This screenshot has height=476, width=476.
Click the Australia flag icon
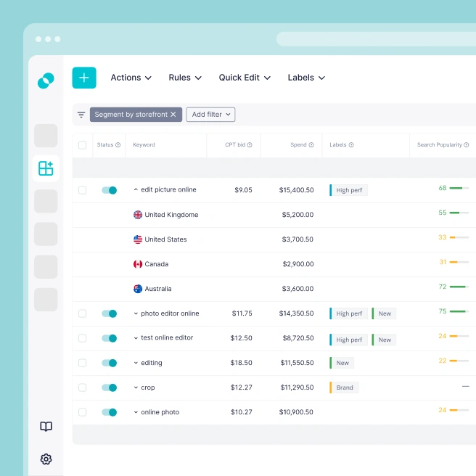(x=138, y=289)
